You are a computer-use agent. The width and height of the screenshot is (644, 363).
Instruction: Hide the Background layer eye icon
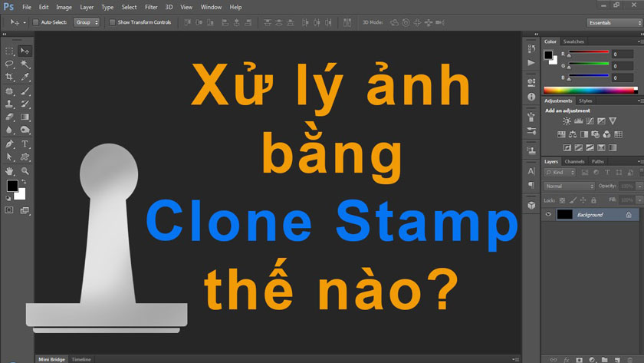(x=548, y=214)
